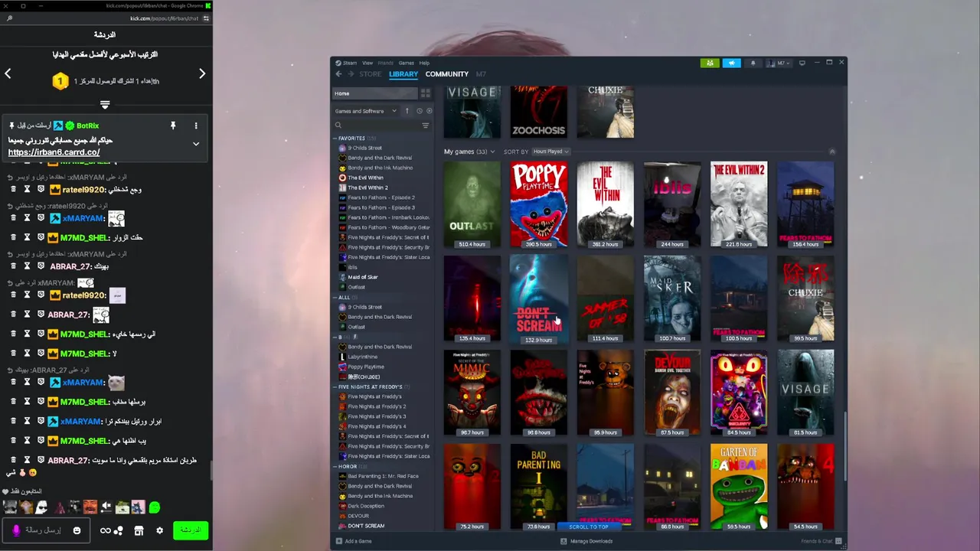This screenshot has width=980, height=551.
Task: Click the library search magnifier icon
Action: click(x=338, y=126)
